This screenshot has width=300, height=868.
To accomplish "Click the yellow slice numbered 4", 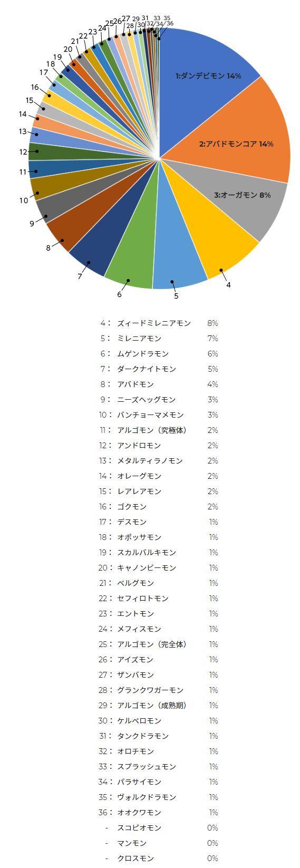I will (x=211, y=237).
